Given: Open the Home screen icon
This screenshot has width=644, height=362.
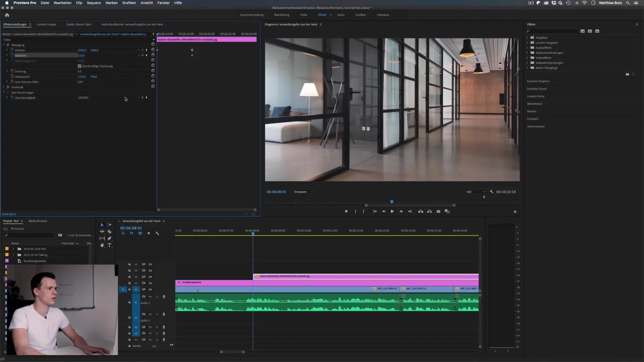Looking at the screenshot, I should [x=7, y=15].
